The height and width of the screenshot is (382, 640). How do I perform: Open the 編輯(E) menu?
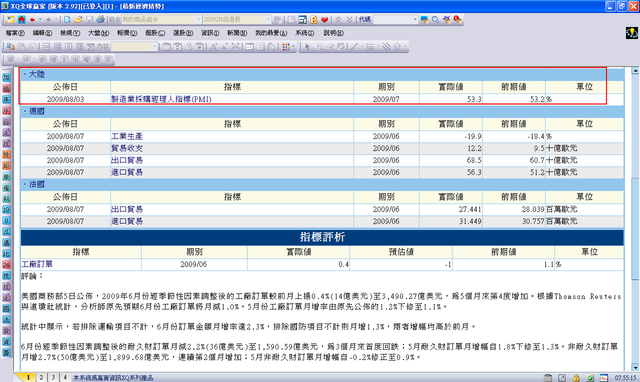point(42,33)
